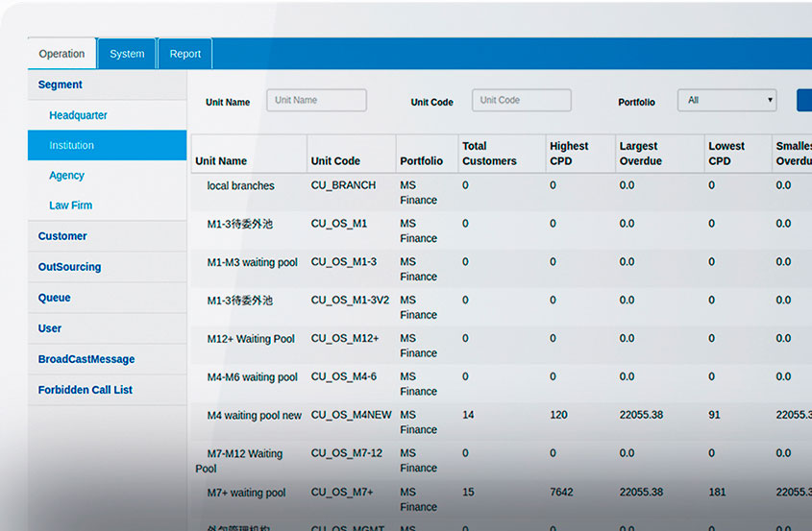Image resolution: width=812 pixels, height=531 pixels.
Task: Open the Portfolio dropdown set to All
Action: click(727, 101)
